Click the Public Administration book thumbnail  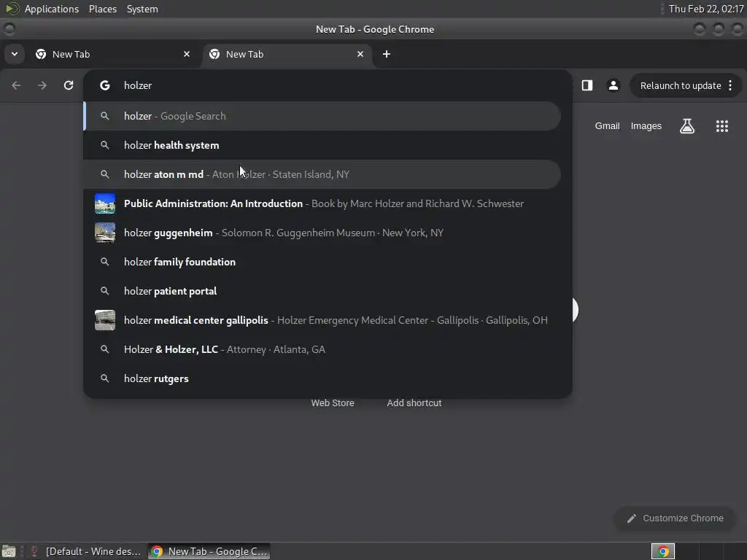(x=105, y=203)
